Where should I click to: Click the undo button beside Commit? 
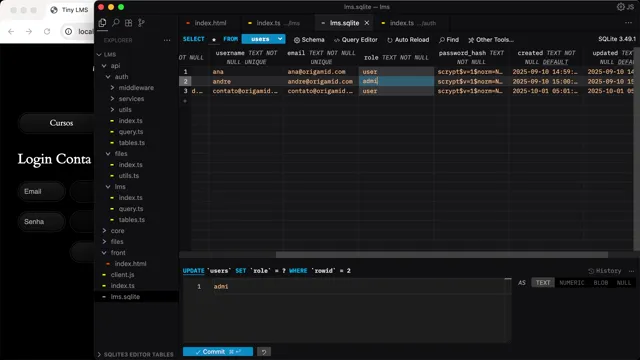(x=264, y=352)
